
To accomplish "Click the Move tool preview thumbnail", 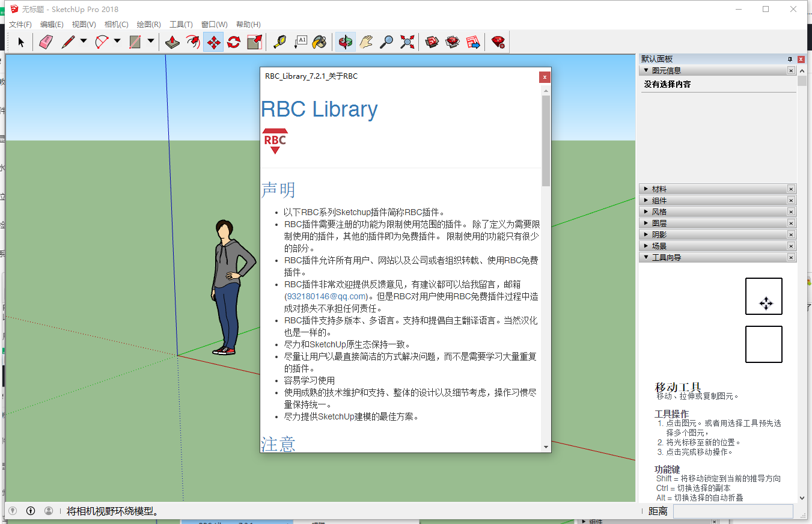I will (x=764, y=296).
